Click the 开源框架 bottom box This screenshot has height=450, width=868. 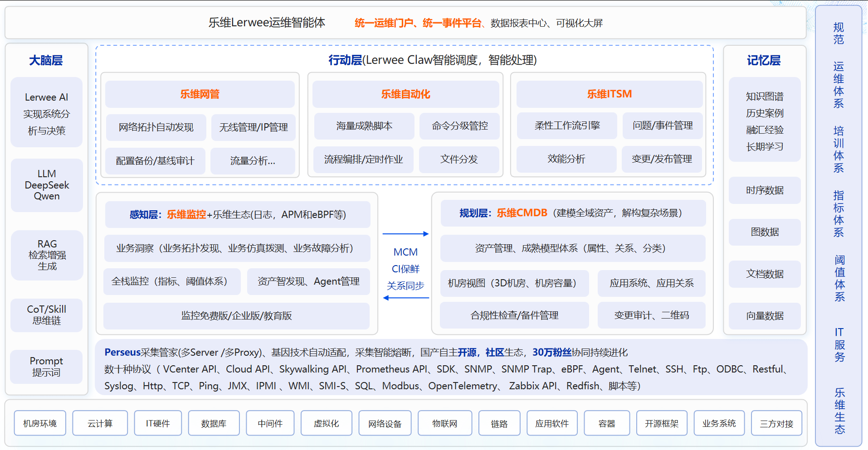point(662,423)
